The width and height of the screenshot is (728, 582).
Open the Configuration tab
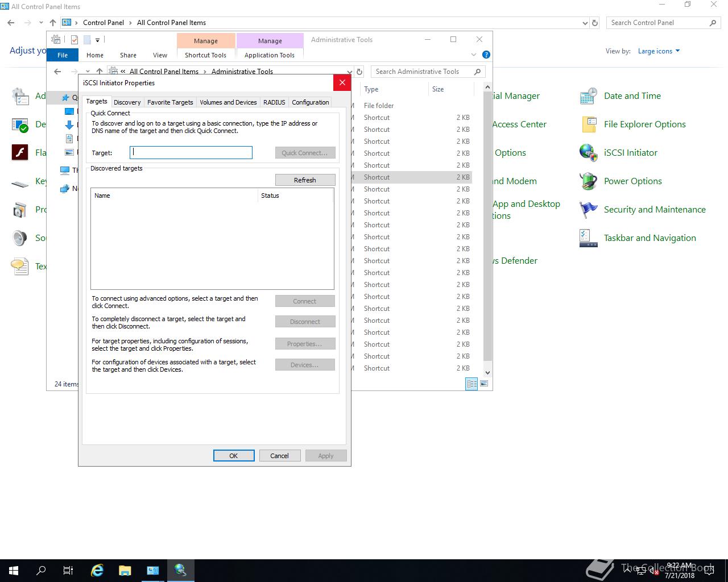pos(310,102)
